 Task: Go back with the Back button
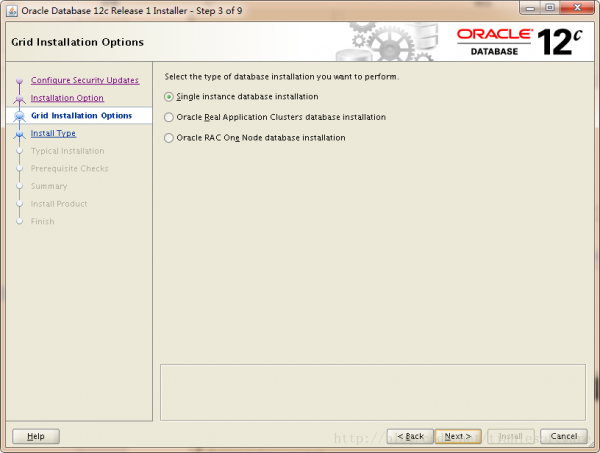tap(410, 436)
